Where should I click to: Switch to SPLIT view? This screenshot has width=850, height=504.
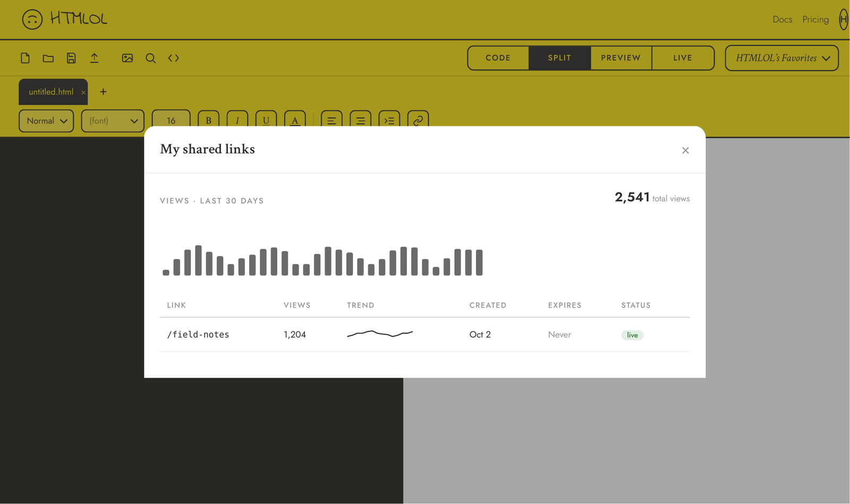click(559, 58)
